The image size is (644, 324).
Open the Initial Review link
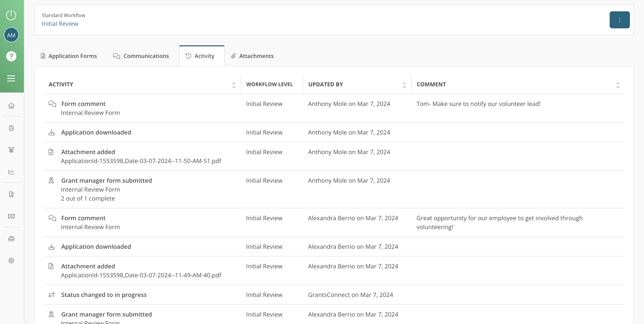point(60,23)
